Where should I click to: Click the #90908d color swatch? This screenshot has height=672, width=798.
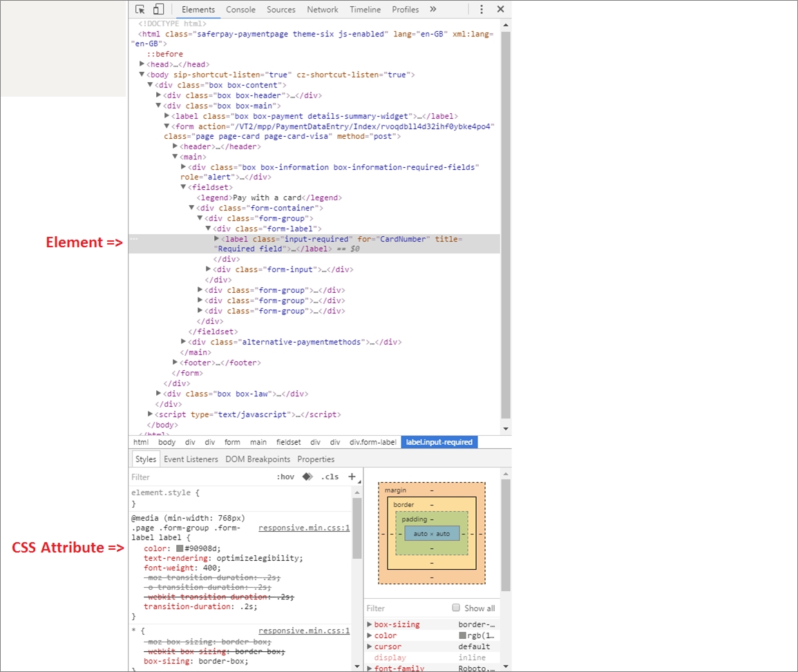[x=180, y=548]
